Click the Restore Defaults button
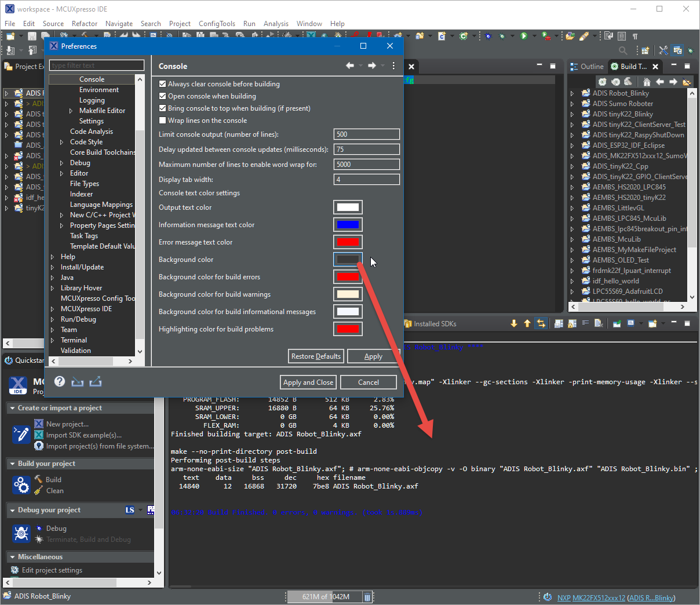 [x=316, y=356]
